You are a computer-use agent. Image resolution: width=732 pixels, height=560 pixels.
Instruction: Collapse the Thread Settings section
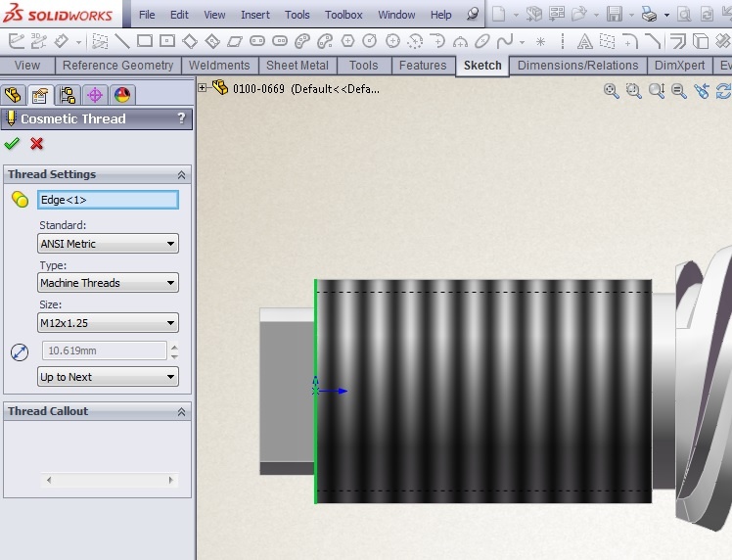tap(181, 174)
